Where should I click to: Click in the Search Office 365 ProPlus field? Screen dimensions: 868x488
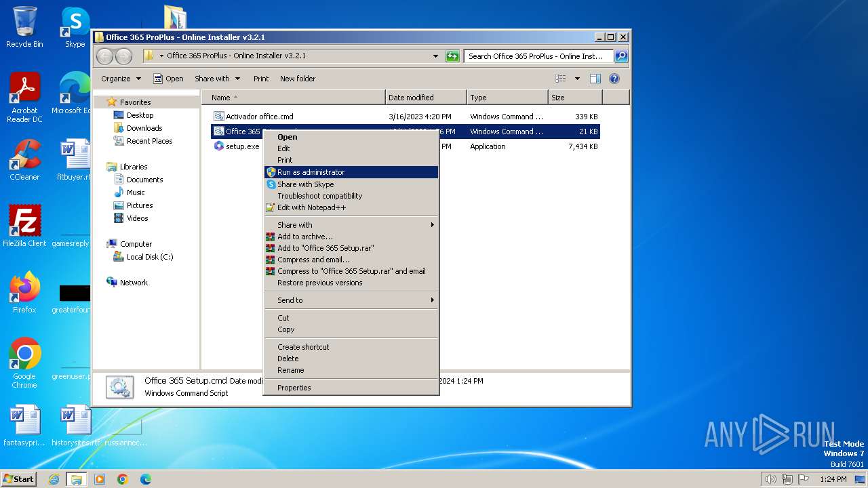pos(538,56)
